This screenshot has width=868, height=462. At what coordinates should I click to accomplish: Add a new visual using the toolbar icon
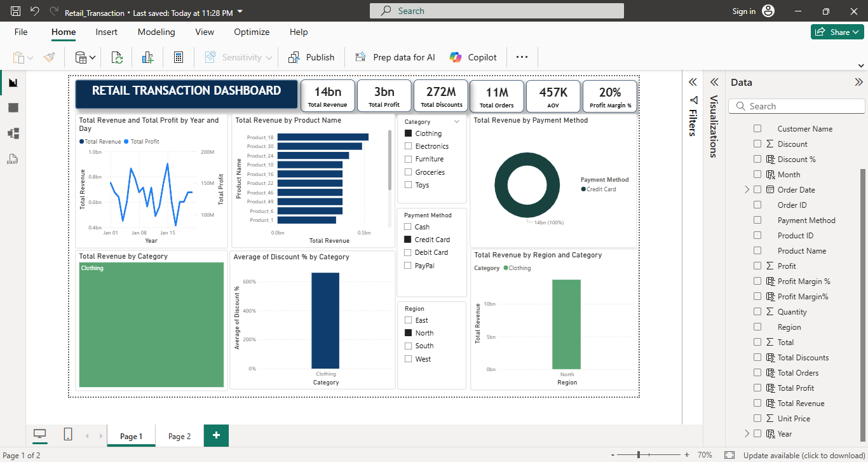pos(147,57)
